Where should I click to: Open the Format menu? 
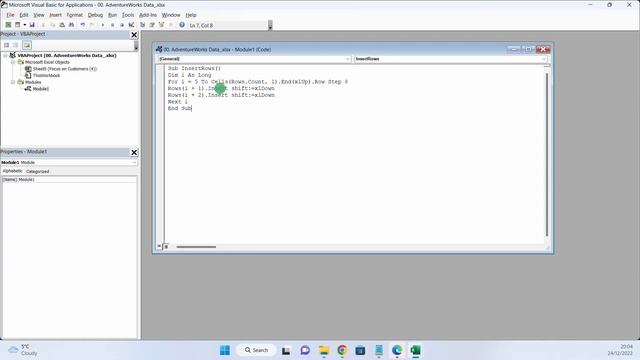click(x=75, y=15)
